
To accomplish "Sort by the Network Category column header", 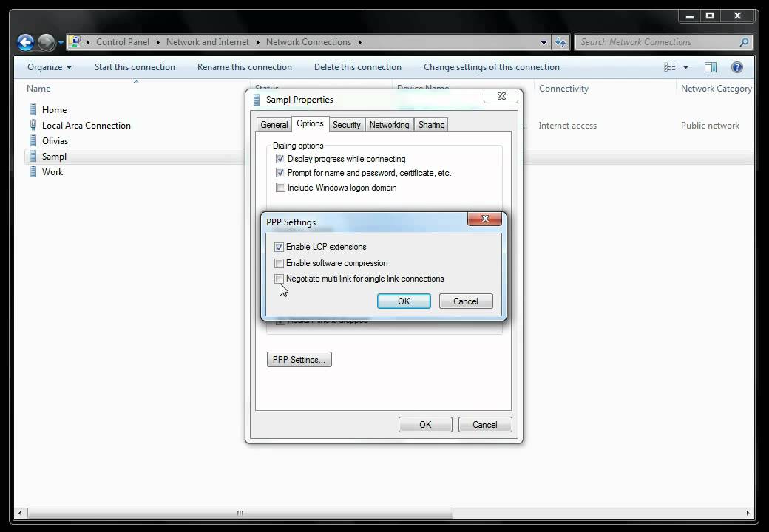I will click(716, 89).
